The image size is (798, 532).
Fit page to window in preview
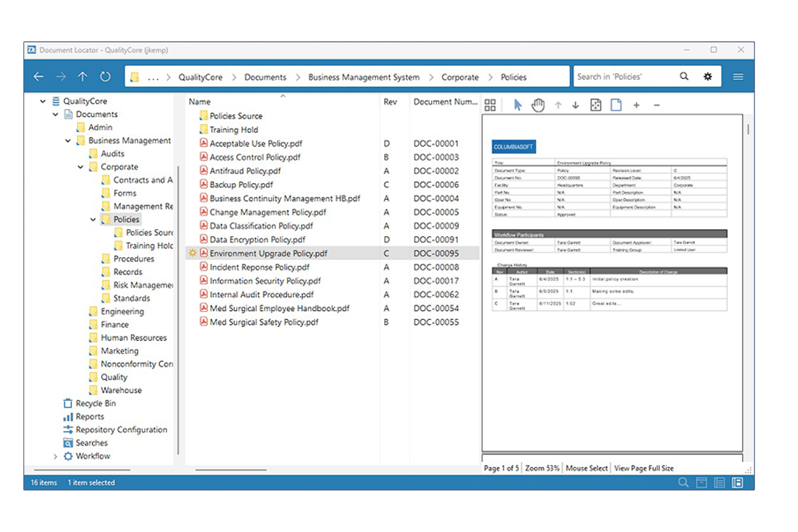(x=596, y=105)
